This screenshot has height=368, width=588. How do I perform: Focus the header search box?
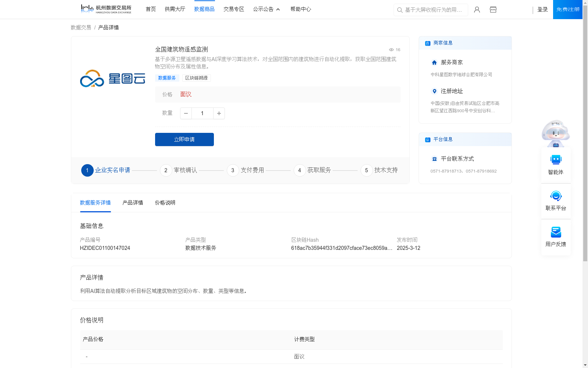click(x=431, y=10)
